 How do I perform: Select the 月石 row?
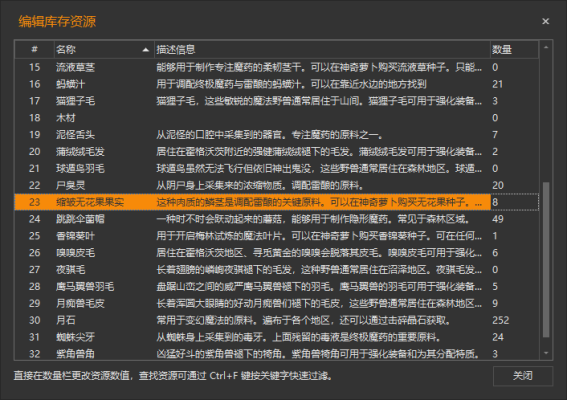[x=277, y=320]
